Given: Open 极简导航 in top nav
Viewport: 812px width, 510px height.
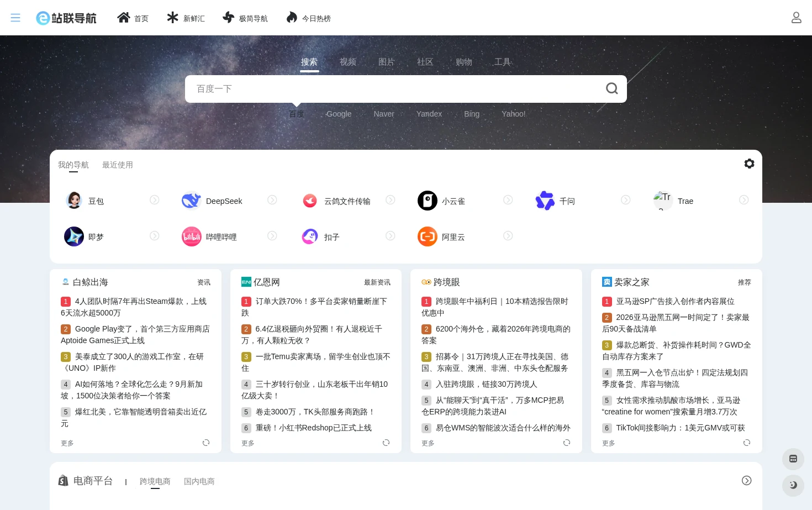Looking at the screenshot, I should [x=245, y=18].
